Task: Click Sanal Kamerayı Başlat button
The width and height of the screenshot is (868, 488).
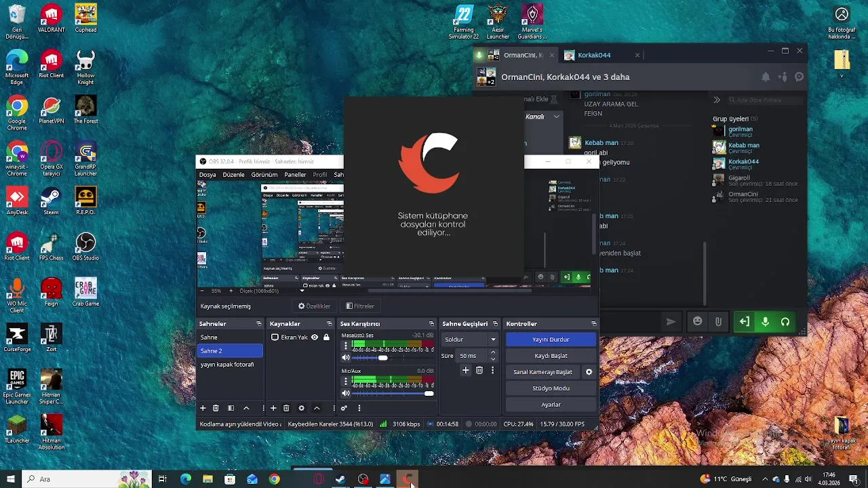Action: coord(542,372)
